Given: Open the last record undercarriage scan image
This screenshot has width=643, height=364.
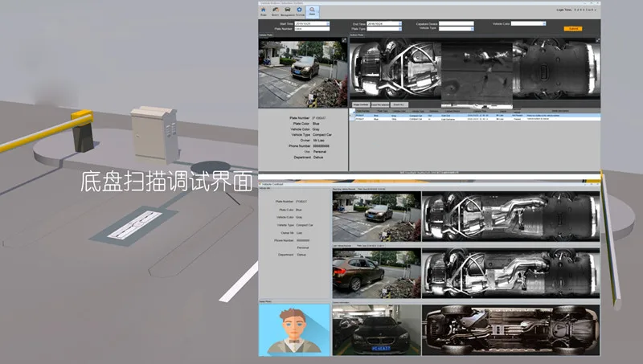Looking at the screenshot, I should click(x=510, y=272).
